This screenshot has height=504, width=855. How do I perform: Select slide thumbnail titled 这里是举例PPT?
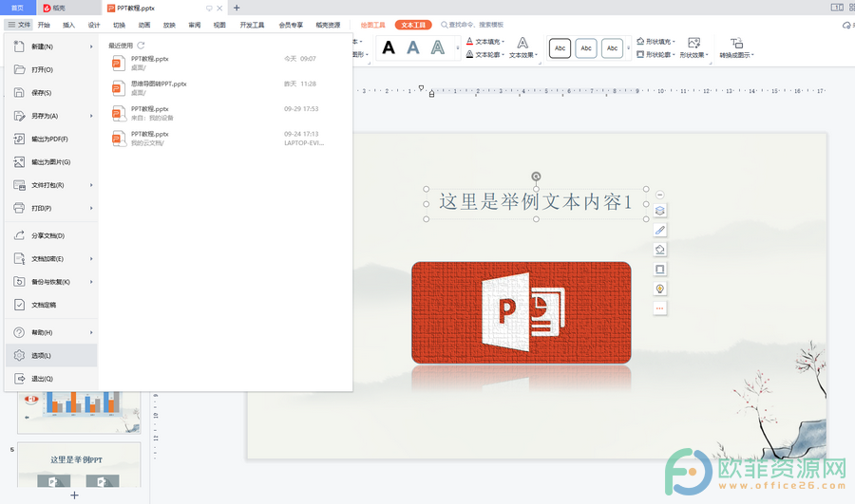tap(79, 465)
